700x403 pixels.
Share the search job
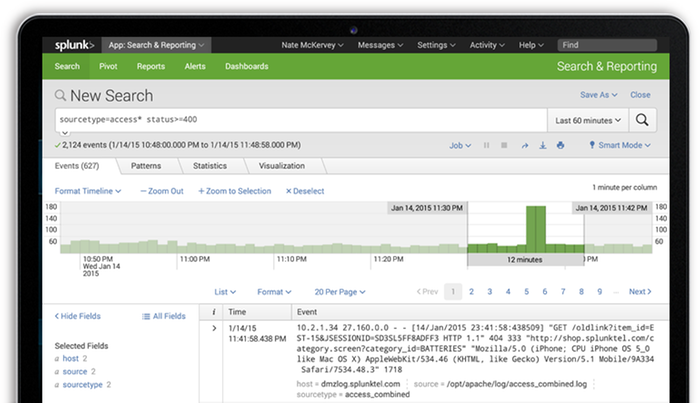(x=525, y=145)
